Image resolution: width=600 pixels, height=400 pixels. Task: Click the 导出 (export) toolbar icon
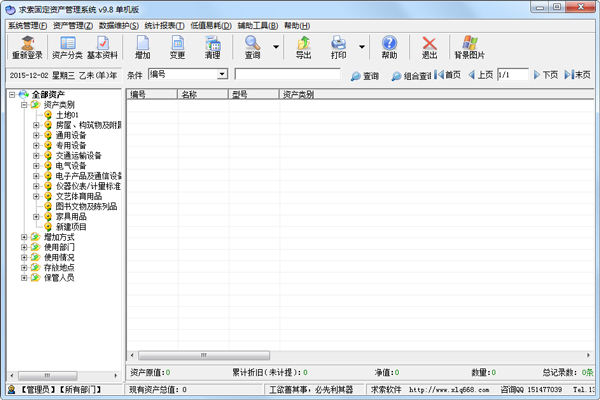tap(303, 47)
